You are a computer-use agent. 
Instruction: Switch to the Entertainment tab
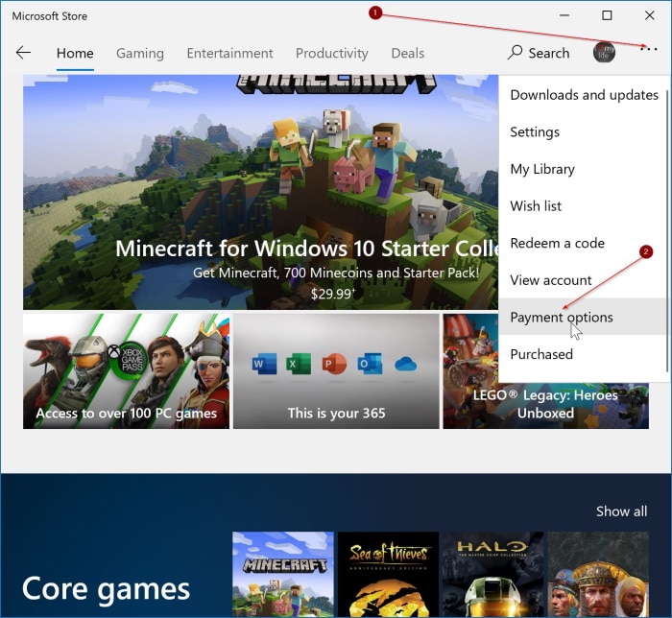pos(229,53)
